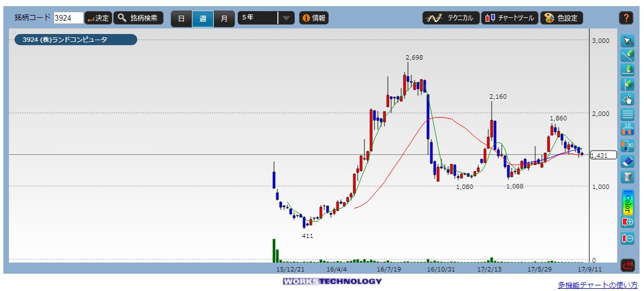Screen dimensions: 644x291
Task: Open the 色設定 color settings
Action: (561, 18)
